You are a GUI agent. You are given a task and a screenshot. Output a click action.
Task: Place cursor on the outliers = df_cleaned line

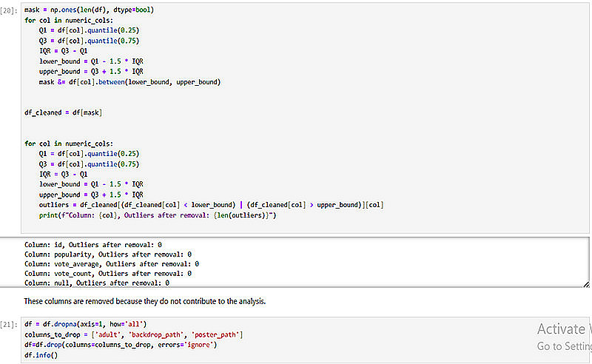[211, 205]
